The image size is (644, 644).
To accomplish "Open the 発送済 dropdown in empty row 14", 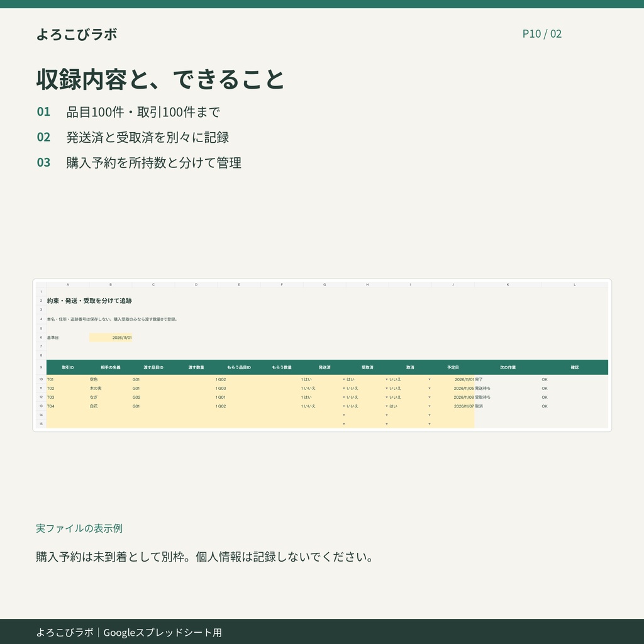I will pyautogui.click(x=344, y=415).
